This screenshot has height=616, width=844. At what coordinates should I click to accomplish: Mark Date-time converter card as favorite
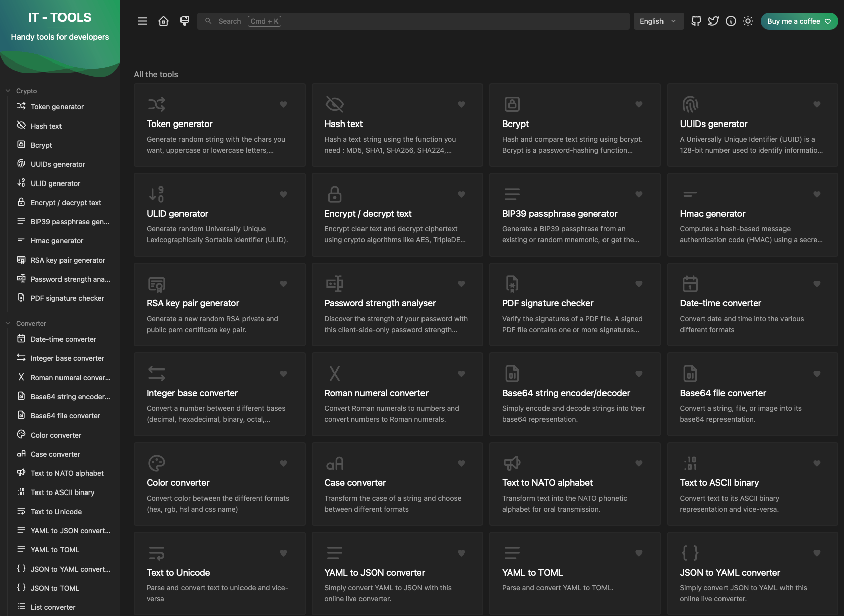click(817, 284)
